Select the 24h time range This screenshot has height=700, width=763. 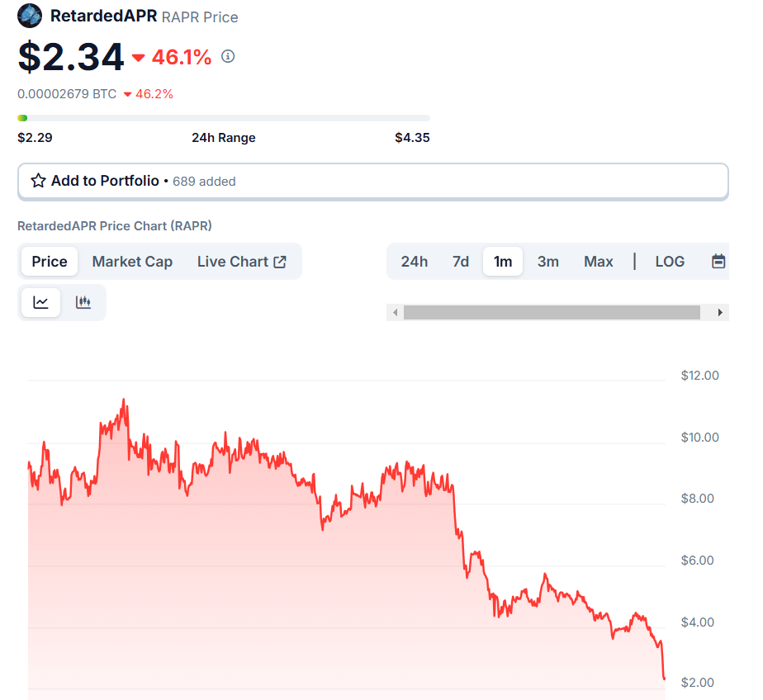coord(415,262)
